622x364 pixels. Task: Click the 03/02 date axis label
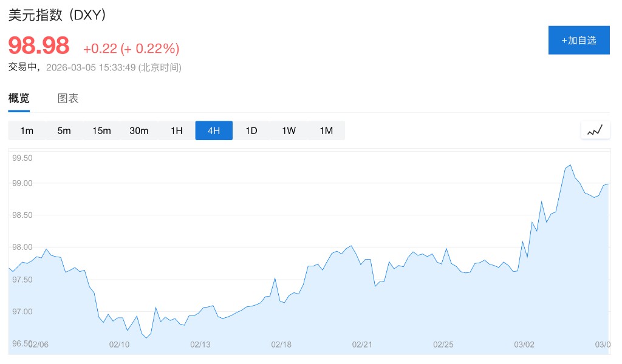click(524, 345)
